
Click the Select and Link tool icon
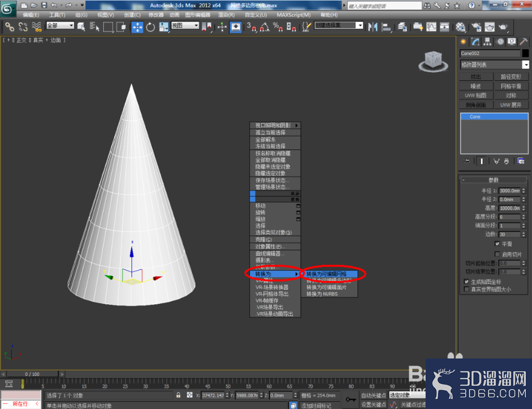pos(10,27)
